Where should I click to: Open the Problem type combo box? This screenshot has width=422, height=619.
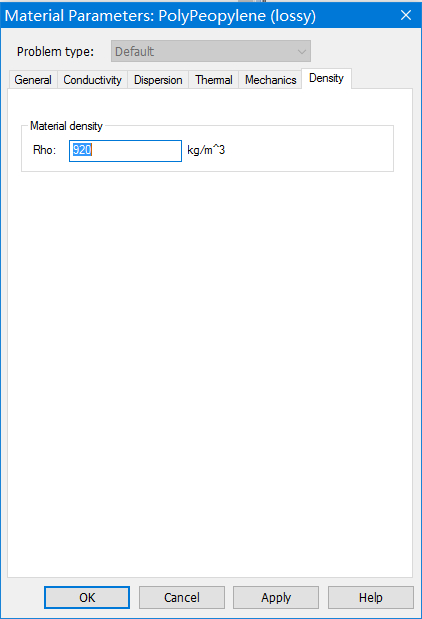coord(211,51)
